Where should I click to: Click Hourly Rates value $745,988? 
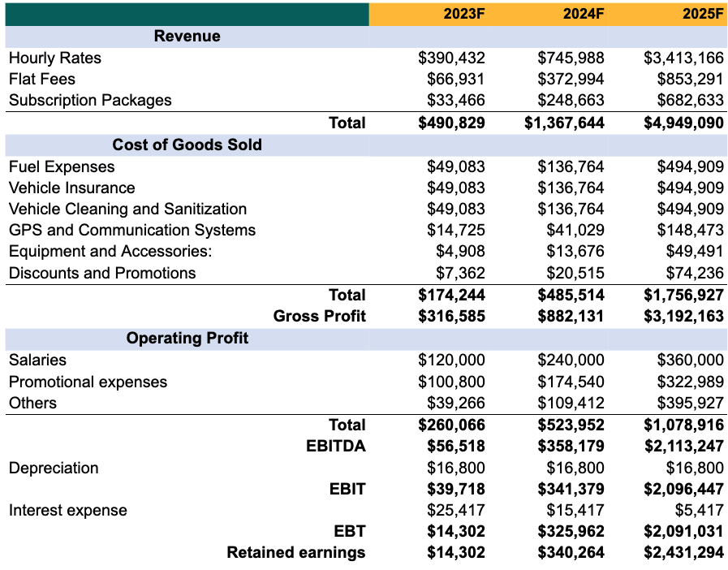[x=571, y=58]
